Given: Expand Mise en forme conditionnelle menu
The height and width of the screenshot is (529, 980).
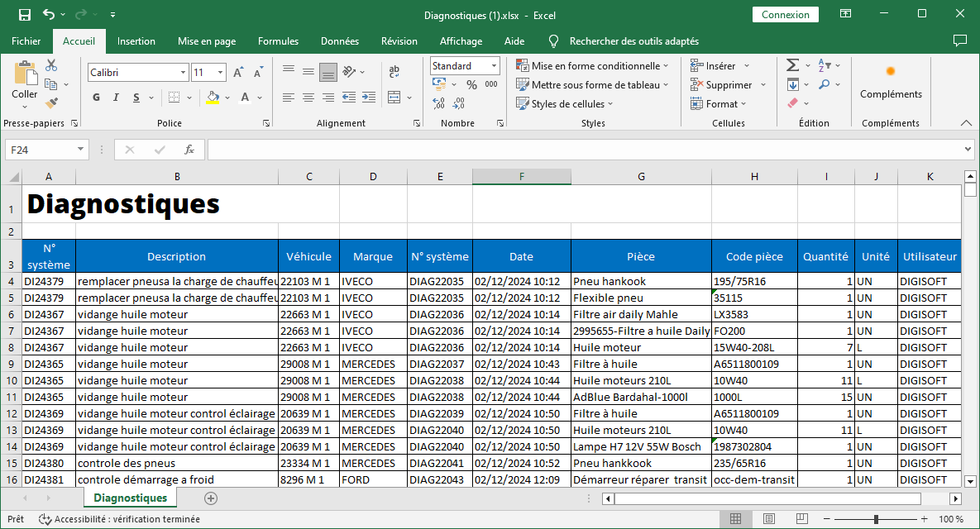Looking at the screenshot, I should click(591, 65).
